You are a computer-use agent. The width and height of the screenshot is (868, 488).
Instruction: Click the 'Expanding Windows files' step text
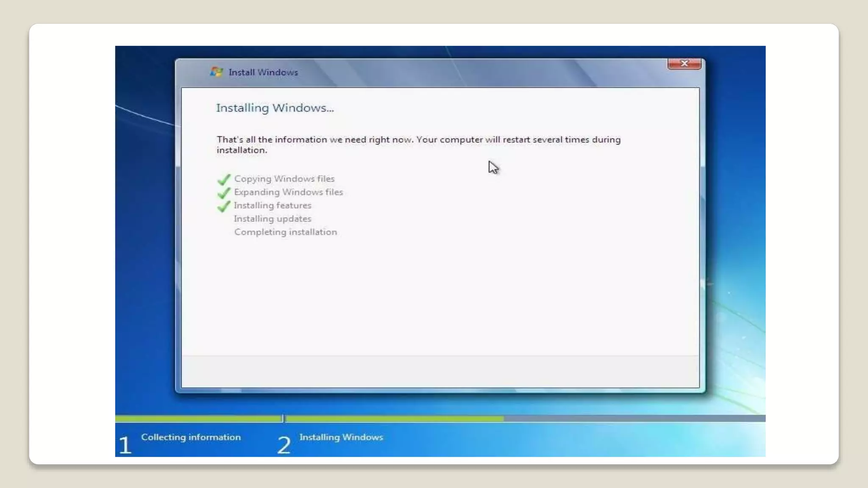click(x=288, y=192)
